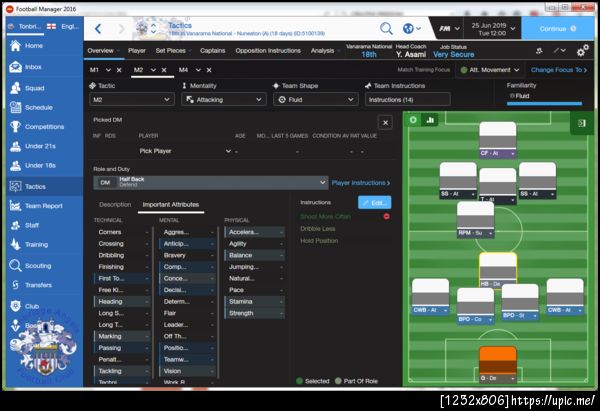Open the Pick Player dropdown
Screen dimensions: 600x411
tap(185, 151)
